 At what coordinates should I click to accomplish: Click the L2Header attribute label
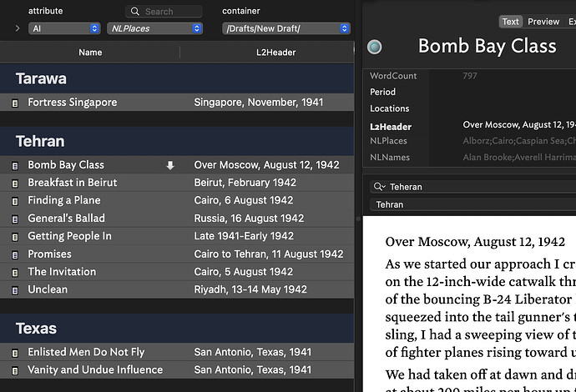point(391,127)
